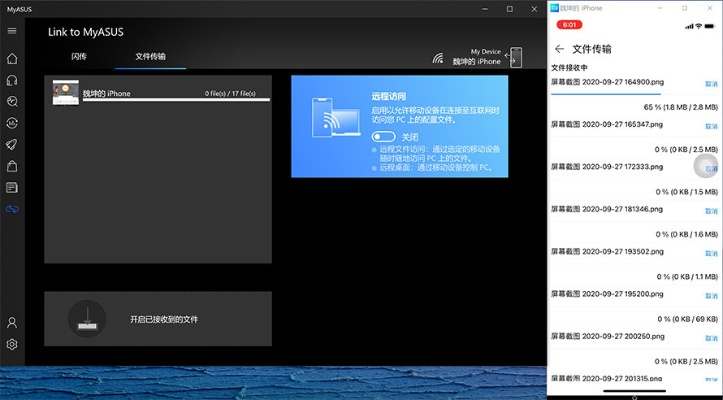
Task: Toggle the remote access switch
Action: [x=381, y=136]
